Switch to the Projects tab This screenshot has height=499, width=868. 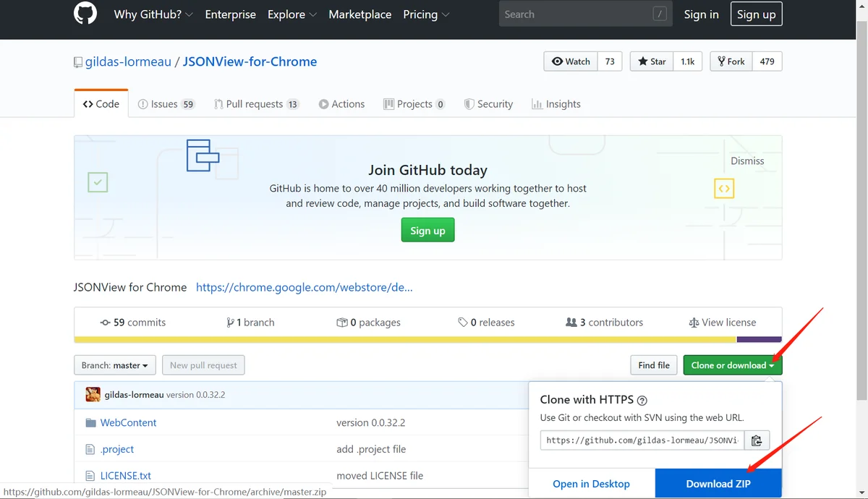click(414, 104)
